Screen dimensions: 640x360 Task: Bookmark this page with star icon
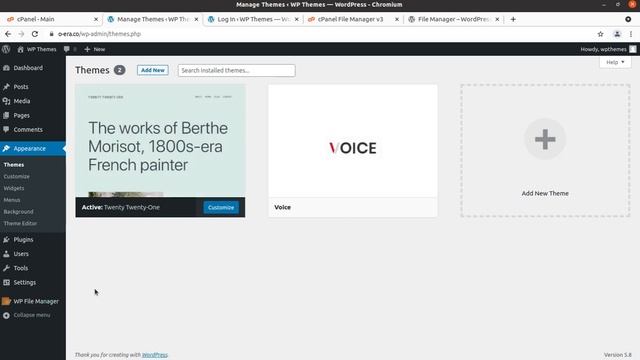tap(600, 34)
